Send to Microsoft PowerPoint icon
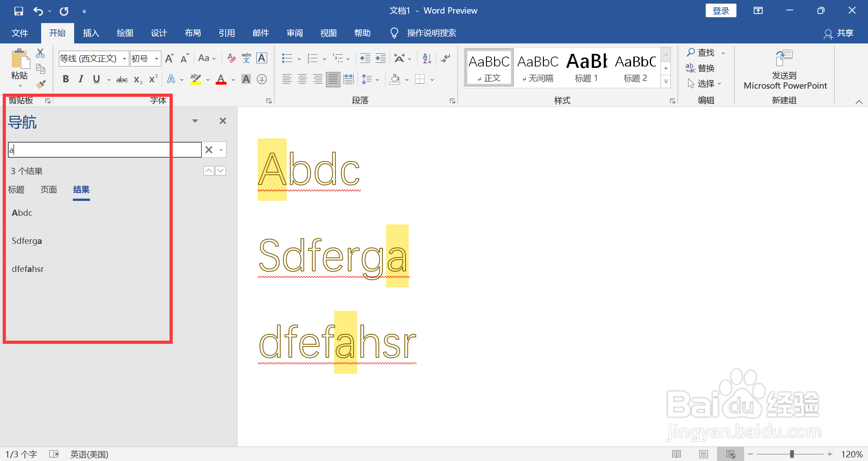 tap(785, 58)
